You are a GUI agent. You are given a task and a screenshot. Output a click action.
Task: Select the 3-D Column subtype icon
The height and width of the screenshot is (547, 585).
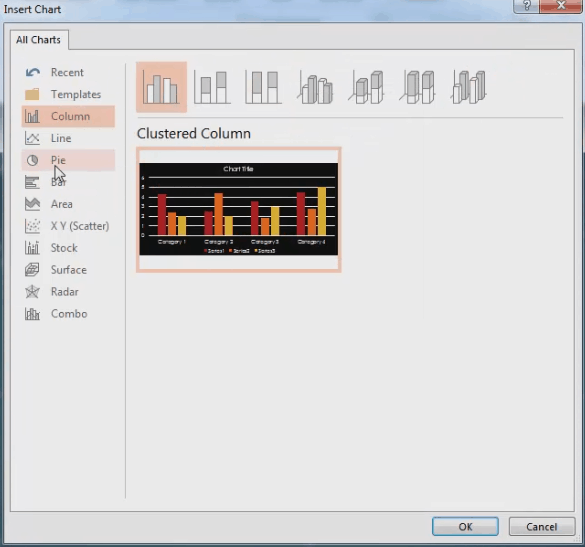click(x=469, y=87)
